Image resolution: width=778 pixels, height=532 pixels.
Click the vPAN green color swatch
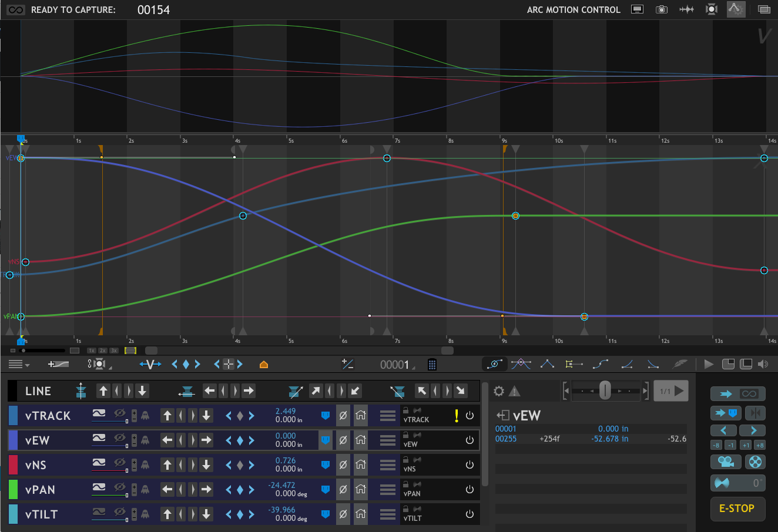13,490
